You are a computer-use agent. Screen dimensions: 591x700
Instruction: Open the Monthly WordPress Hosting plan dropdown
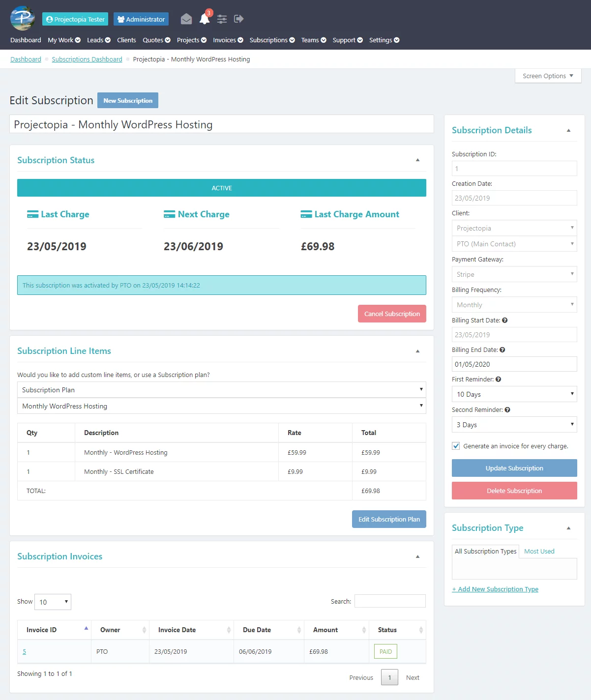[x=222, y=406]
